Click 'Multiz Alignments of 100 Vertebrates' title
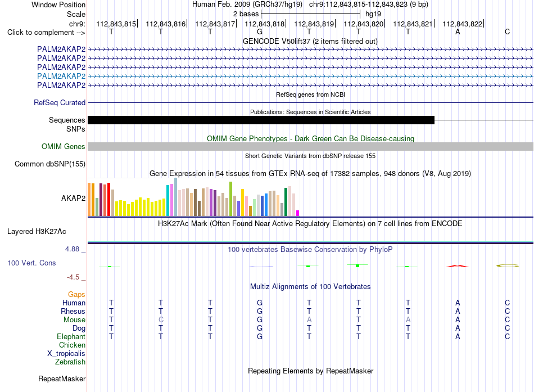The height and width of the screenshot is (392, 534). tap(310, 287)
